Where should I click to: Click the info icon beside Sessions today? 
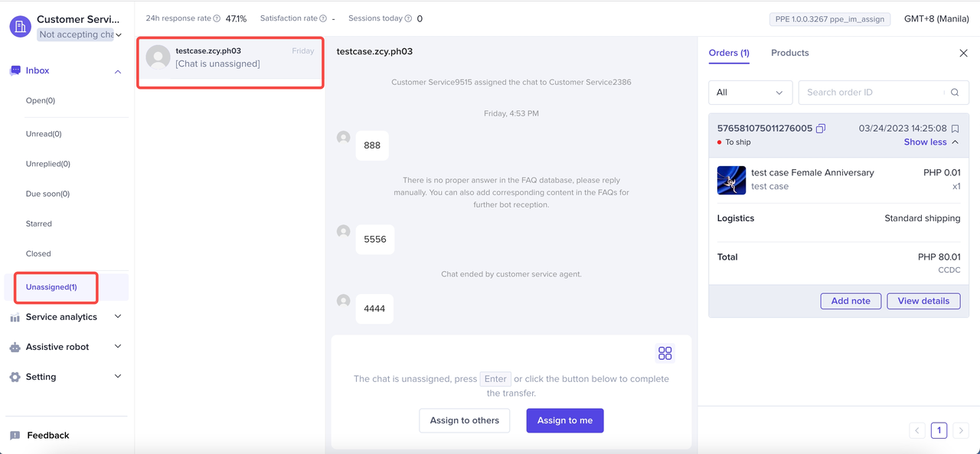pos(408,18)
